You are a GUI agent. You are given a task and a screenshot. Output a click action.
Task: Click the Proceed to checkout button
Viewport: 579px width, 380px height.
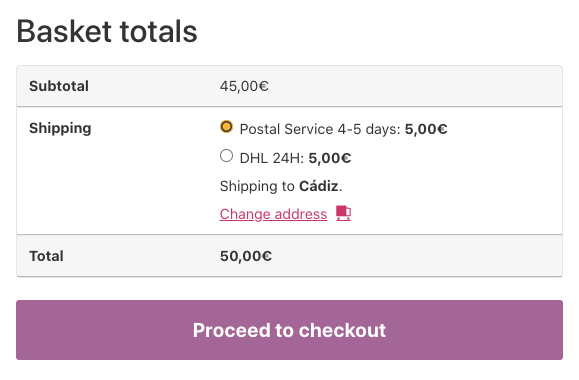290,330
